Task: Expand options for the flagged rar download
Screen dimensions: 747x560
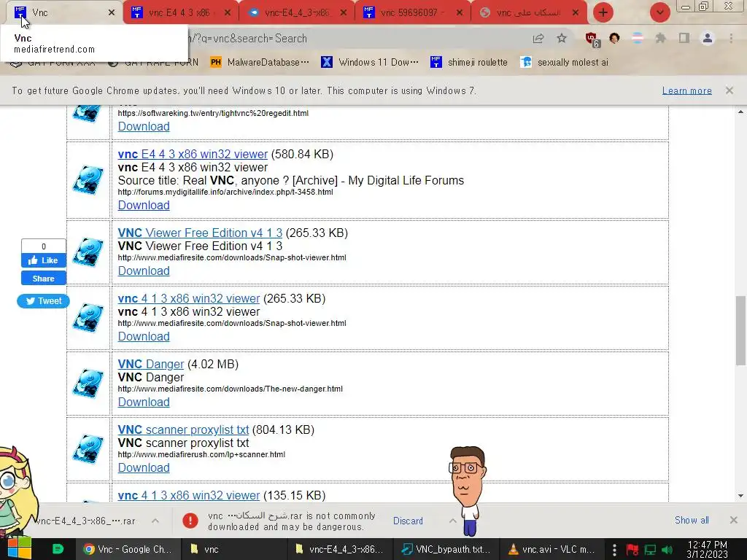Action: [452, 521]
